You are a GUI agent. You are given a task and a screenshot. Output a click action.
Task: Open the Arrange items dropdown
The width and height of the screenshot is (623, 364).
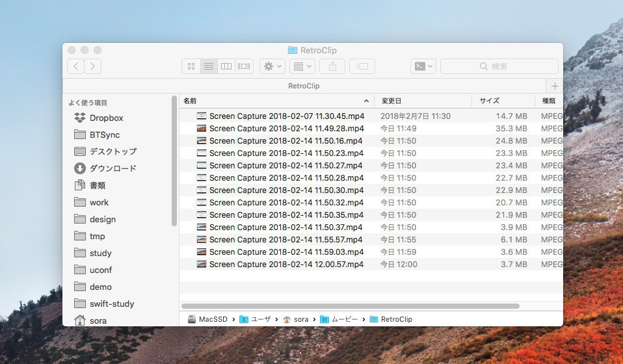[302, 66]
